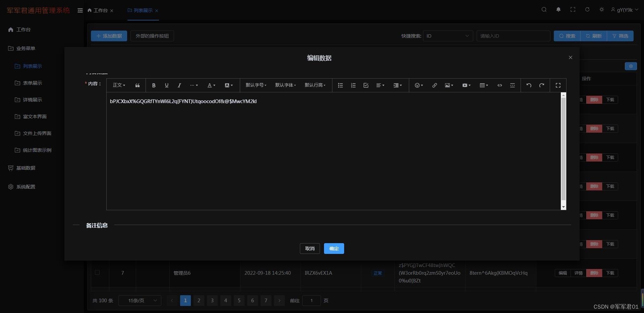The image size is (644, 313).
Task: Open the 默认字号 font size dropdown
Action: click(x=256, y=85)
